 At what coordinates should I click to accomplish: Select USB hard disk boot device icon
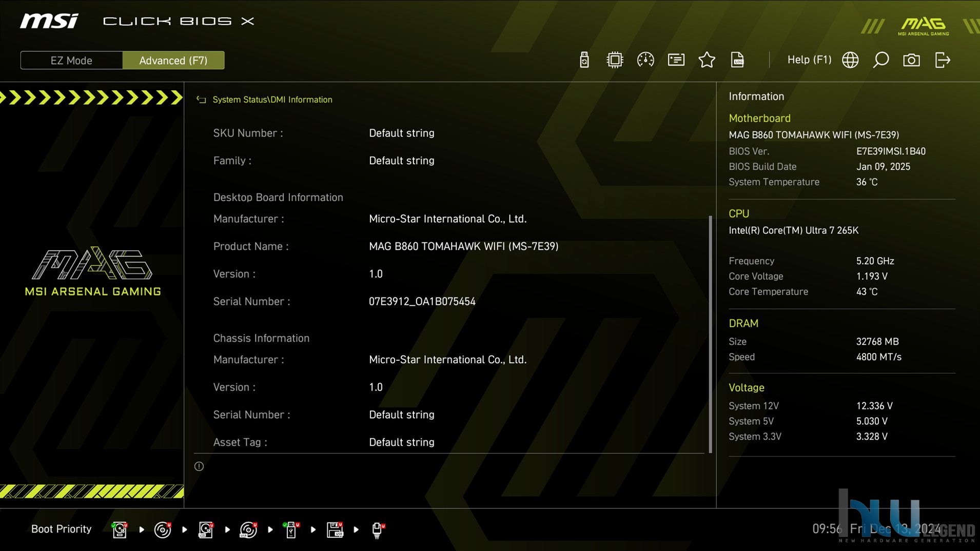[x=206, y=529]
